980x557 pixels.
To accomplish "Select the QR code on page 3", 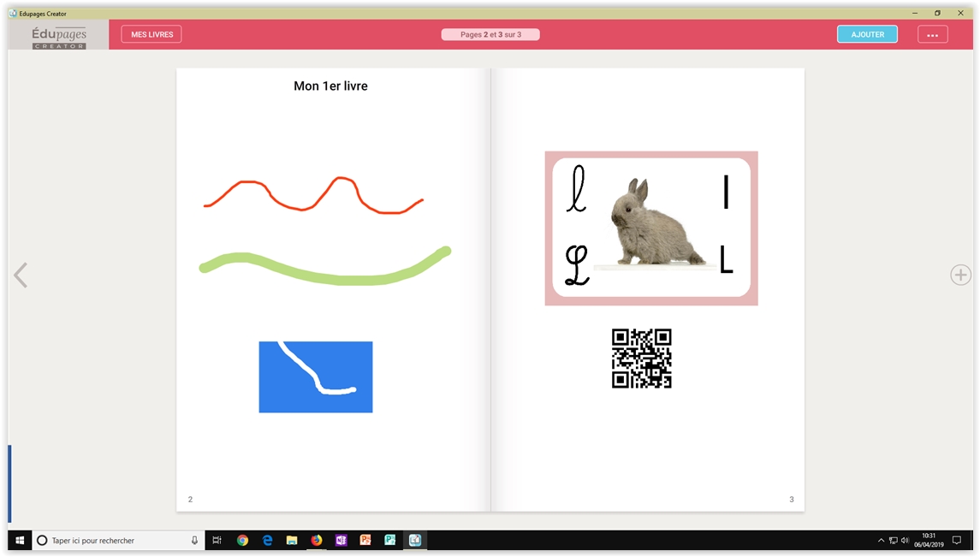I will 641,358.
